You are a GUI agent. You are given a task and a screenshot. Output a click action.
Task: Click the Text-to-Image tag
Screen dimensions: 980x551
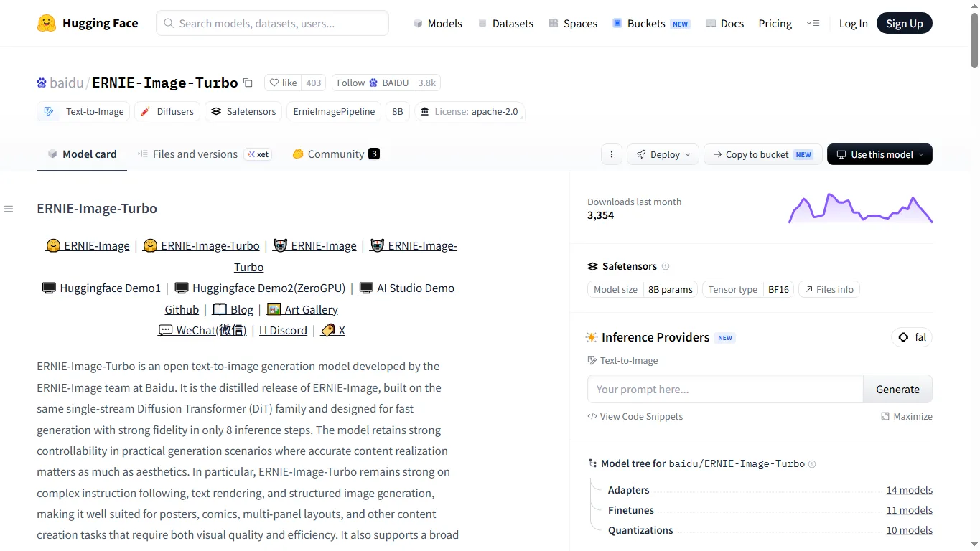[83, 111]
